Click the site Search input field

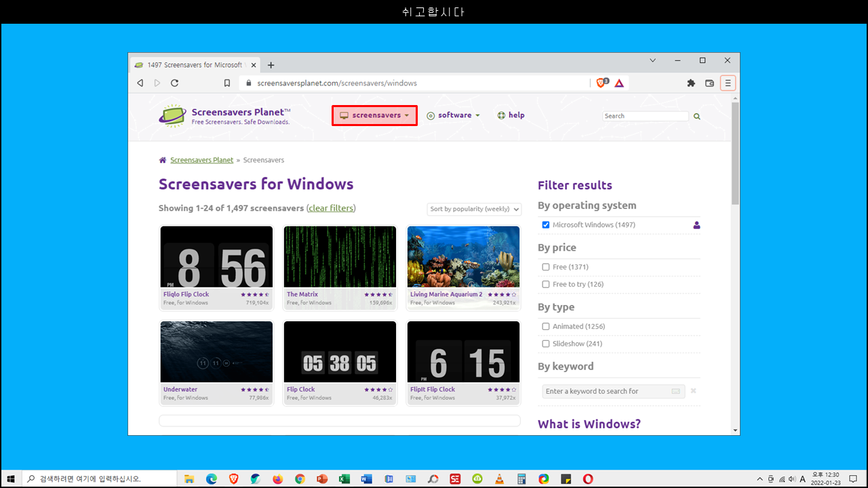(646, 116)
